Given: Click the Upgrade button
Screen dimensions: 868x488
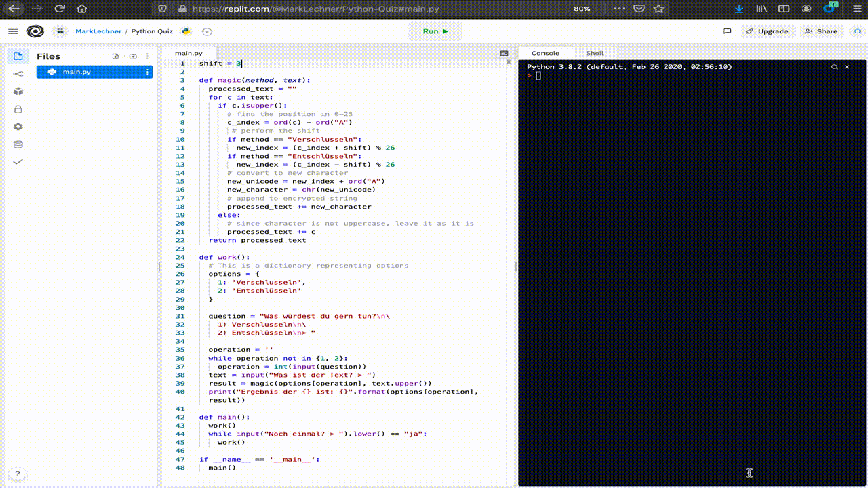Looking at the screenshot, I should 767,31.
